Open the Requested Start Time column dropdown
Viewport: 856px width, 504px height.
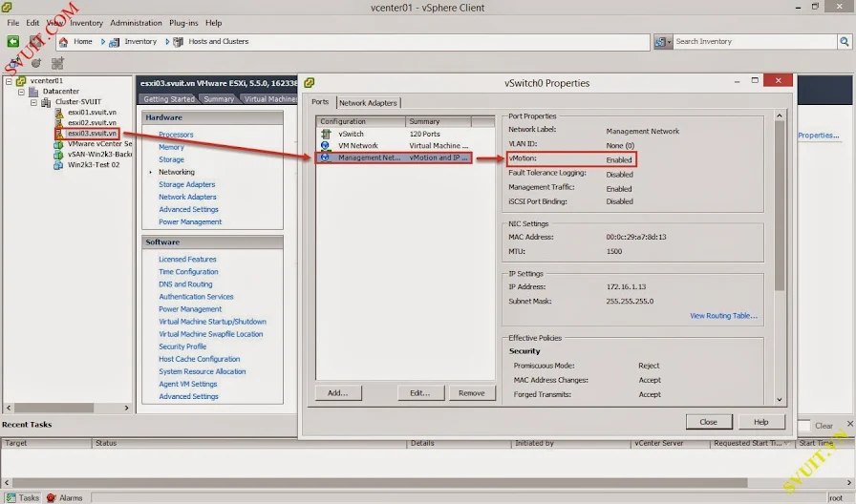(786, 443)
